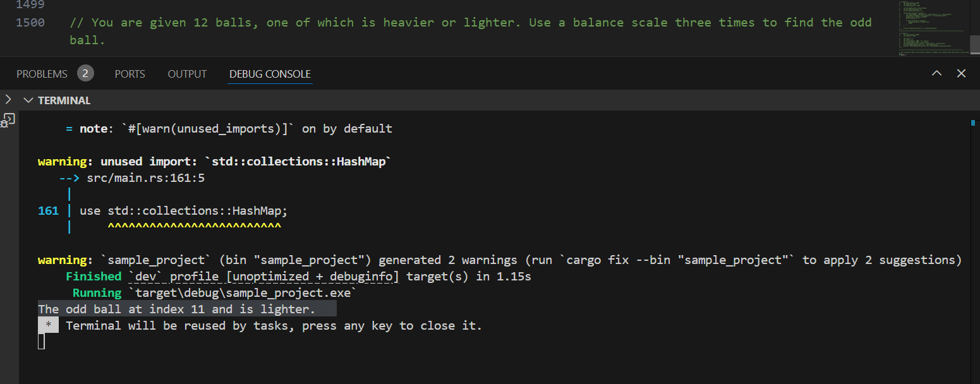The height and width of the screenshot is (384, 980).
Task: Maximize the panel with the up chevron
Action: coord(936,74)
